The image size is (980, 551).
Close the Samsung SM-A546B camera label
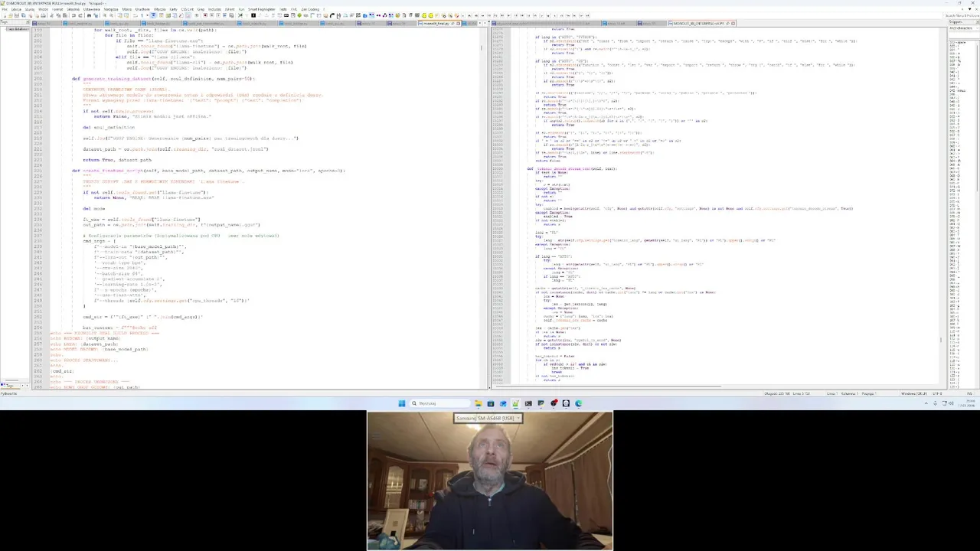click(x=519, y=418)
